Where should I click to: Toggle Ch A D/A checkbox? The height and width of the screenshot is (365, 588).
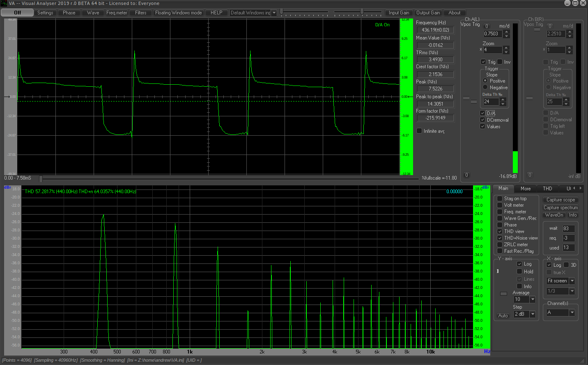482,113
